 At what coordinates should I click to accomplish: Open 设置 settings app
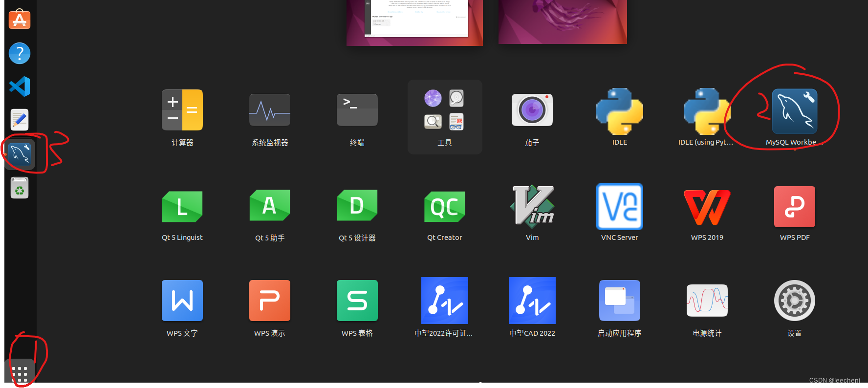pyautogui.click(x=795, y=301)
